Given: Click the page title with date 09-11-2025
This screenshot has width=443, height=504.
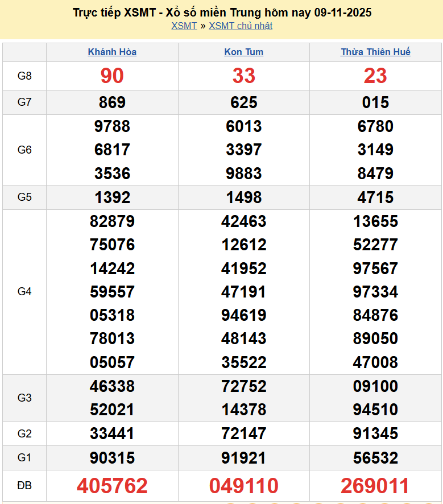Looking at the screenshot, I should tap(222, 13).
